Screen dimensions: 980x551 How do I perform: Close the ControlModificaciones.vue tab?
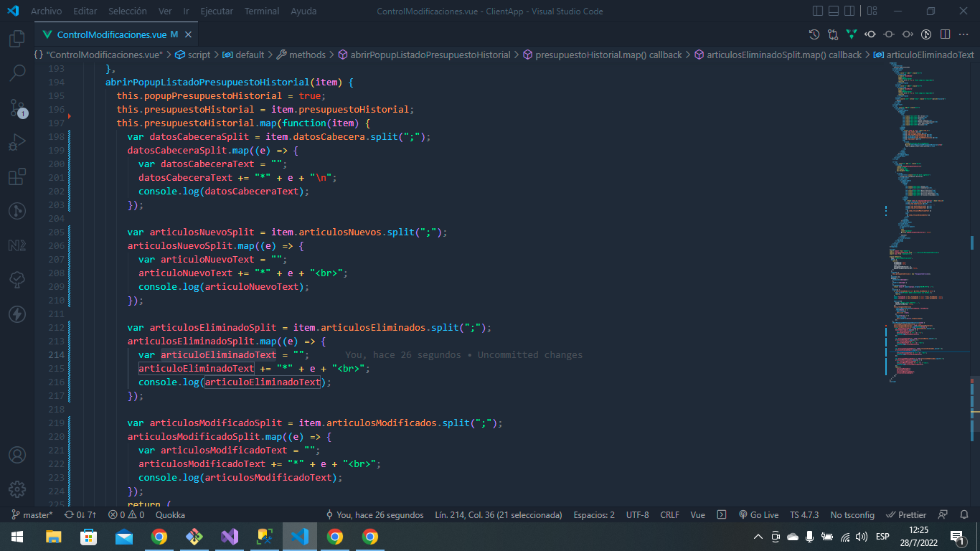click(x=188, y=34)
